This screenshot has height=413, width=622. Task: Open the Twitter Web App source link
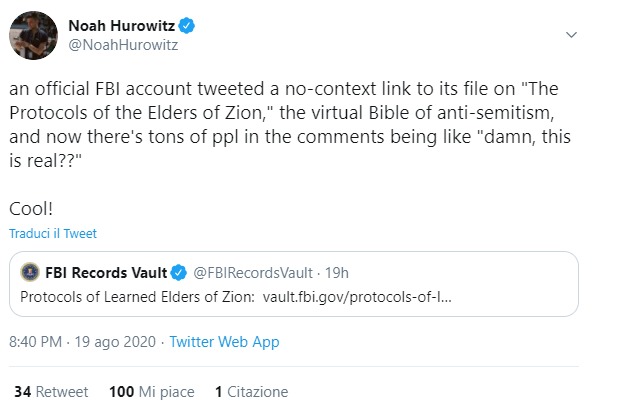(x=225, y=342)
